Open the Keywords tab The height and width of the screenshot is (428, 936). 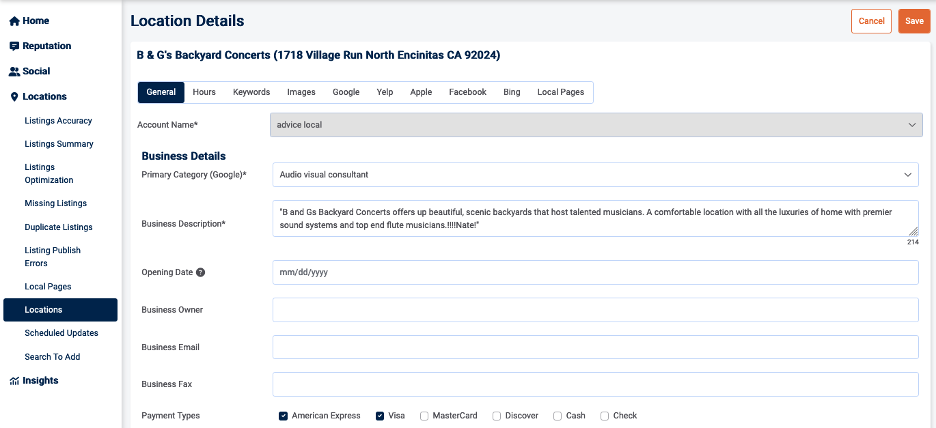pyautogui.click(x=251, y=92)
